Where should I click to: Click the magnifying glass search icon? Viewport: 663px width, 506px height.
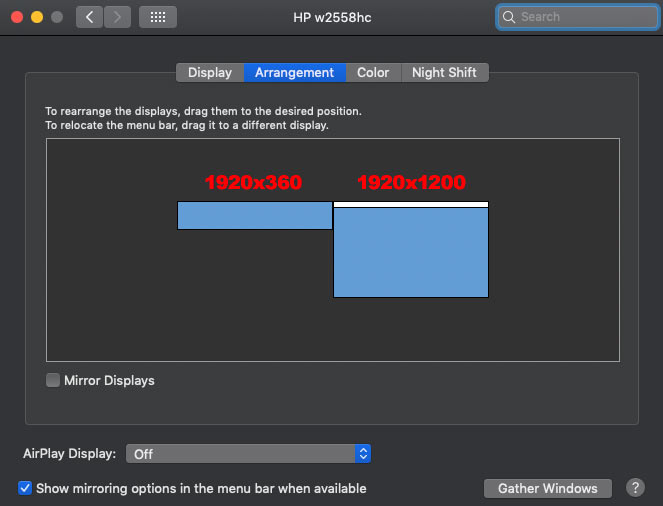(x=509, y=17)
